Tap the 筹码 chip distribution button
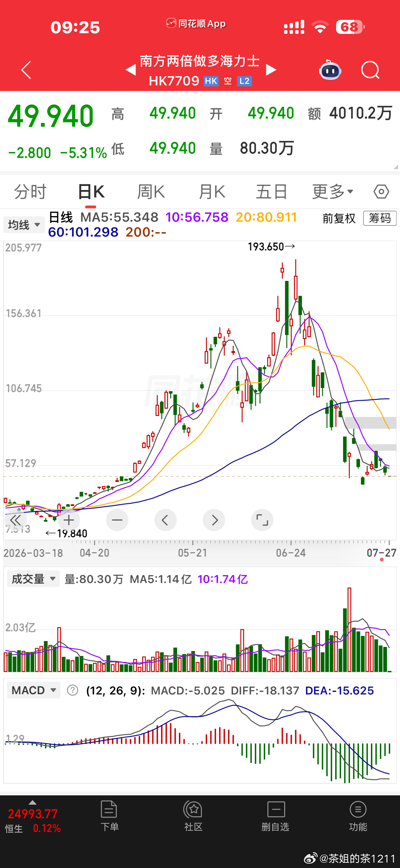This screenshot has height=868, width=400. pos(380,218)
